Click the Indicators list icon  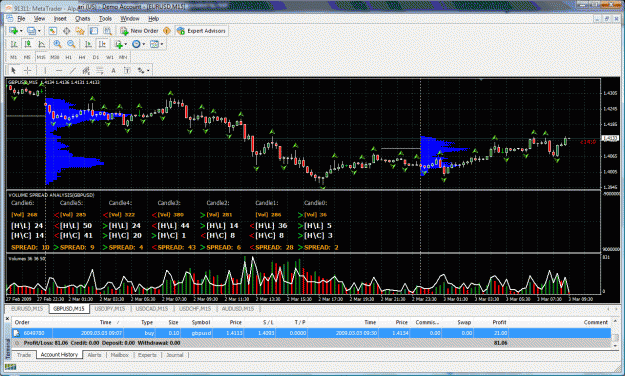118,44
